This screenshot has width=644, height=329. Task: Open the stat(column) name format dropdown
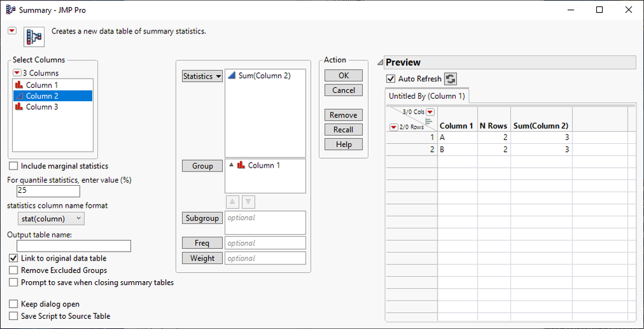51,219
